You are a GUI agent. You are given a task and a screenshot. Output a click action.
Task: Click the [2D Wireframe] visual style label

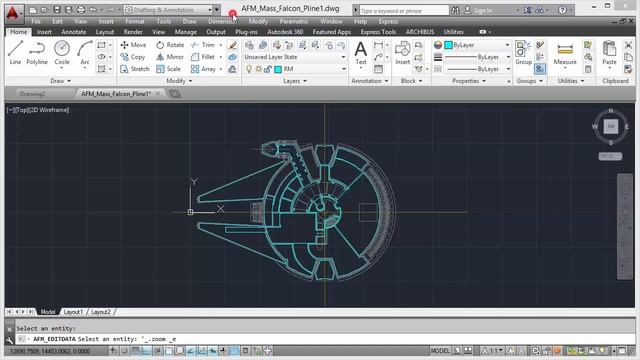[x=49, y=110]
